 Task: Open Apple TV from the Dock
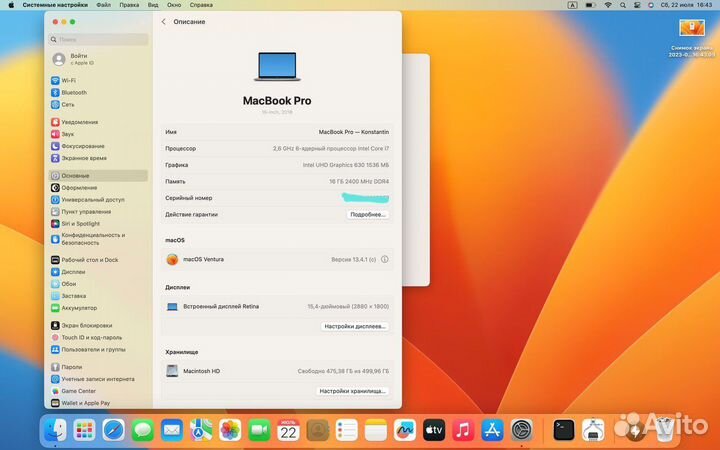(434, 430)
